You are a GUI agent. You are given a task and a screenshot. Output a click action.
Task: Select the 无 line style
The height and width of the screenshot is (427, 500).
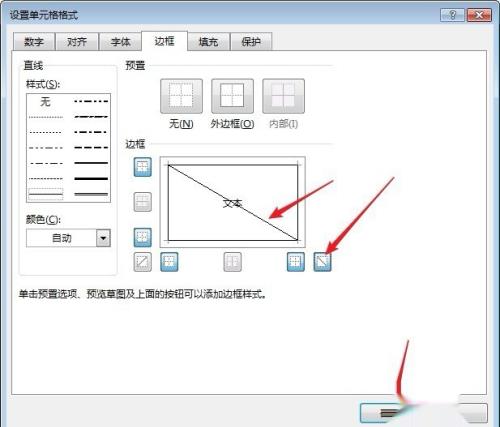pyautogui.click(x=46, y=102)
